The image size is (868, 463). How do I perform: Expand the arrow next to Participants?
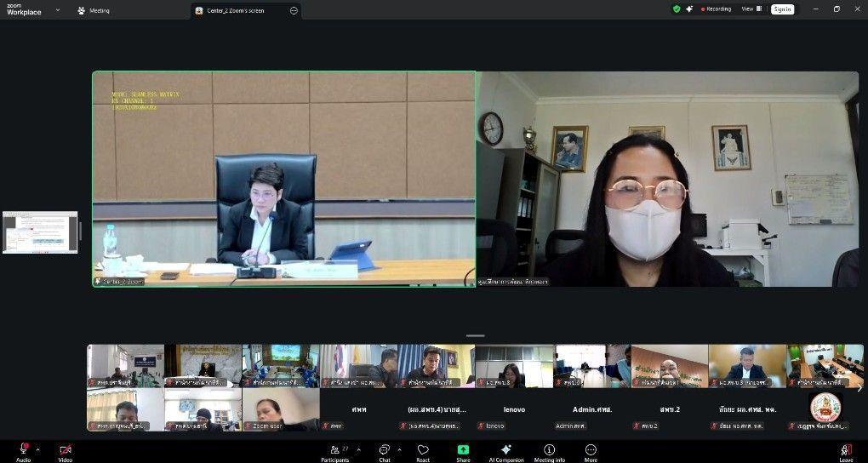[x=358, y=449]
